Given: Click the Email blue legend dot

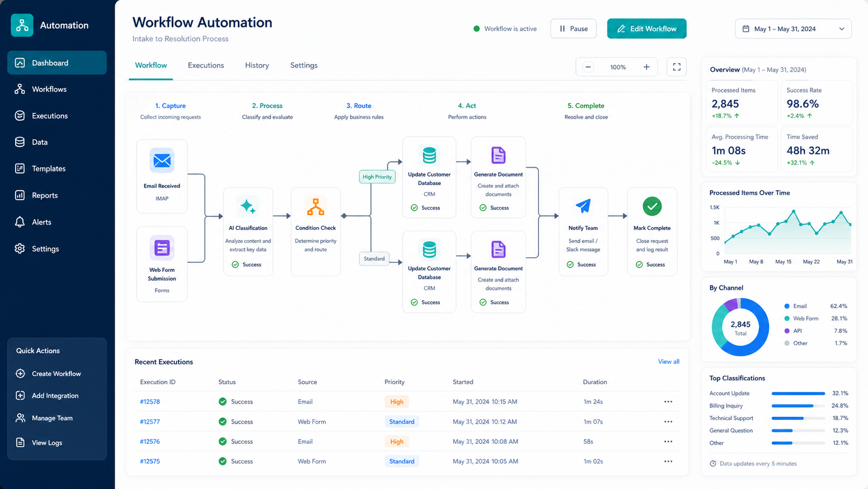Looking at the screenshot, I should tap(787, 306).
